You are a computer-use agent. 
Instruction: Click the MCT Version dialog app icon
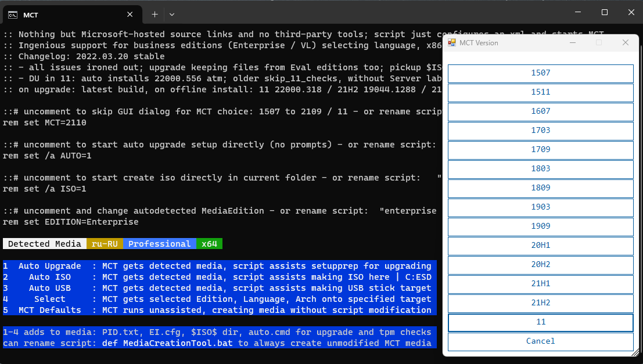[451, 42]
